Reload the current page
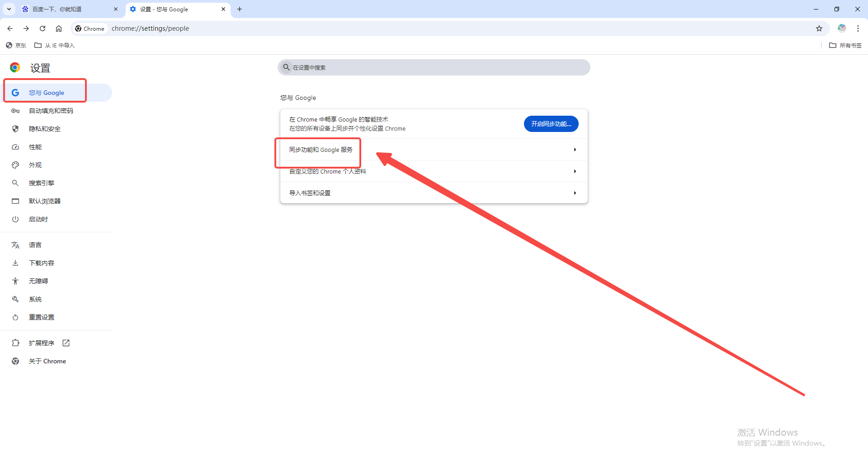The height and width of the screenshot is (470, 868). [42, 28]
